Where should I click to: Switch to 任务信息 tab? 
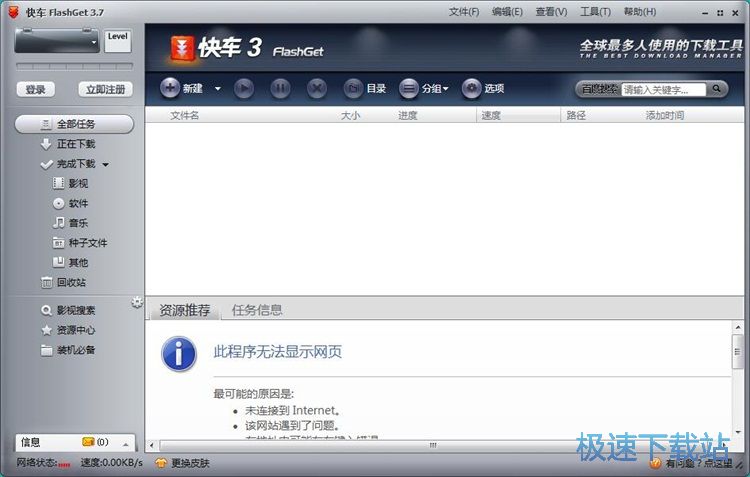coord(257,310)
